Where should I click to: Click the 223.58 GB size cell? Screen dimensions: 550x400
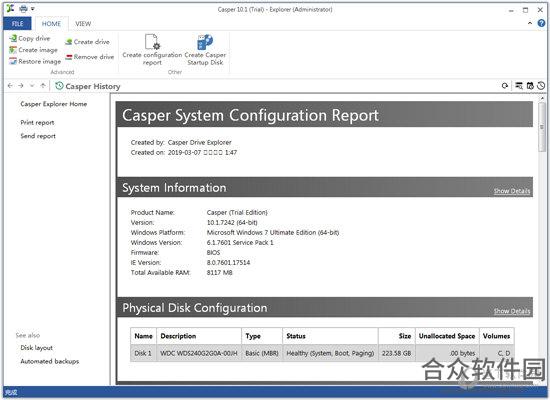[397, 353]
